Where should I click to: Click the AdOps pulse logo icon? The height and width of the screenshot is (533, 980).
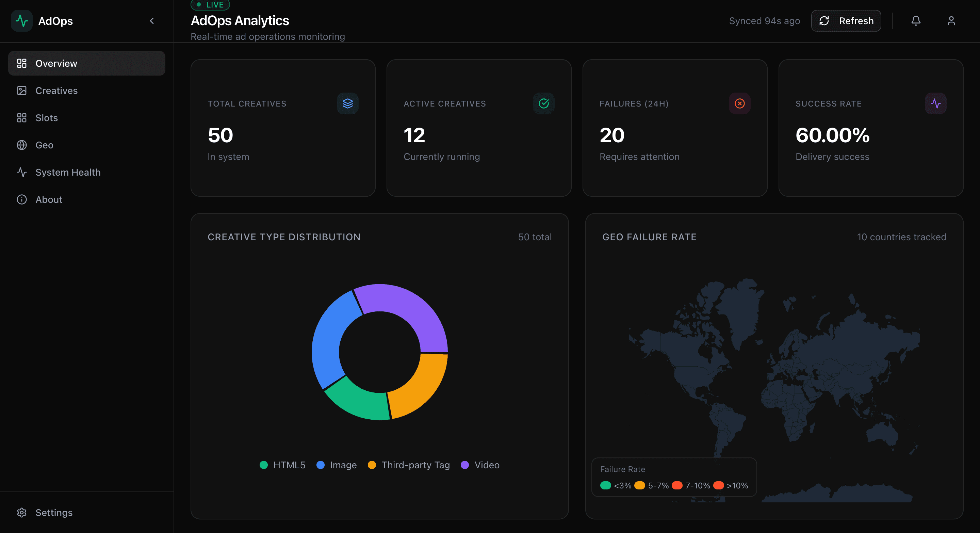point(22,21)
